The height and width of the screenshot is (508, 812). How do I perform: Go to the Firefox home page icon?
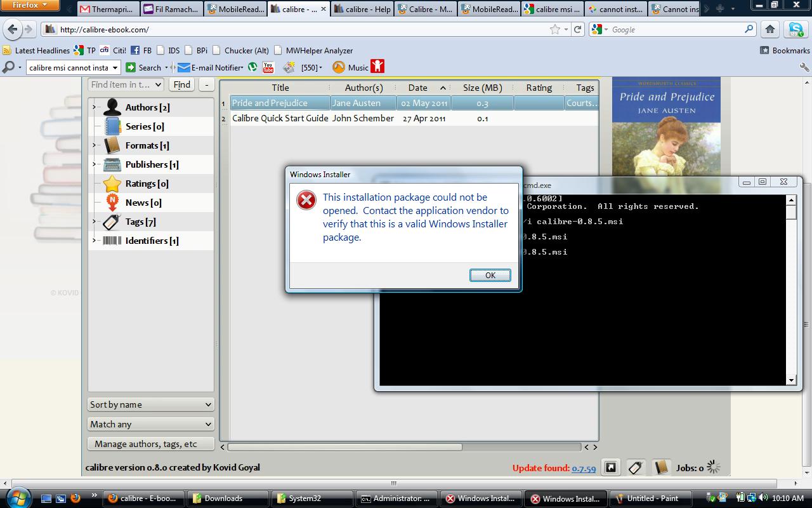[770, 29]
